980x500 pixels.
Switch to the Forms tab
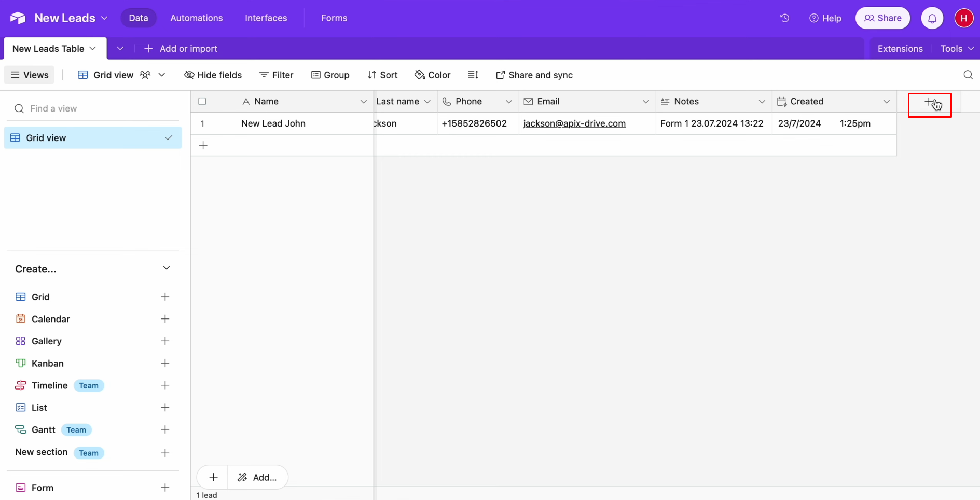pos(334,18)
